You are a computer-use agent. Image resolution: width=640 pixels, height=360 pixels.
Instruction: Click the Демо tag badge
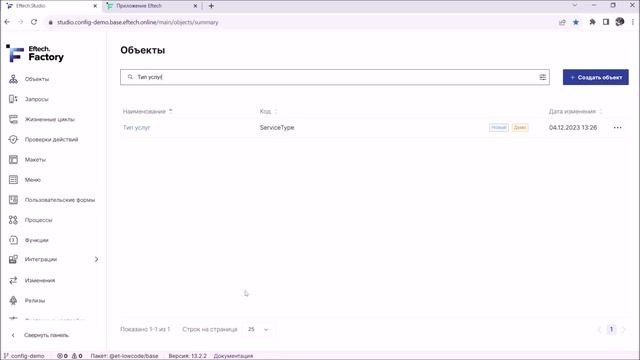(520, 127)
